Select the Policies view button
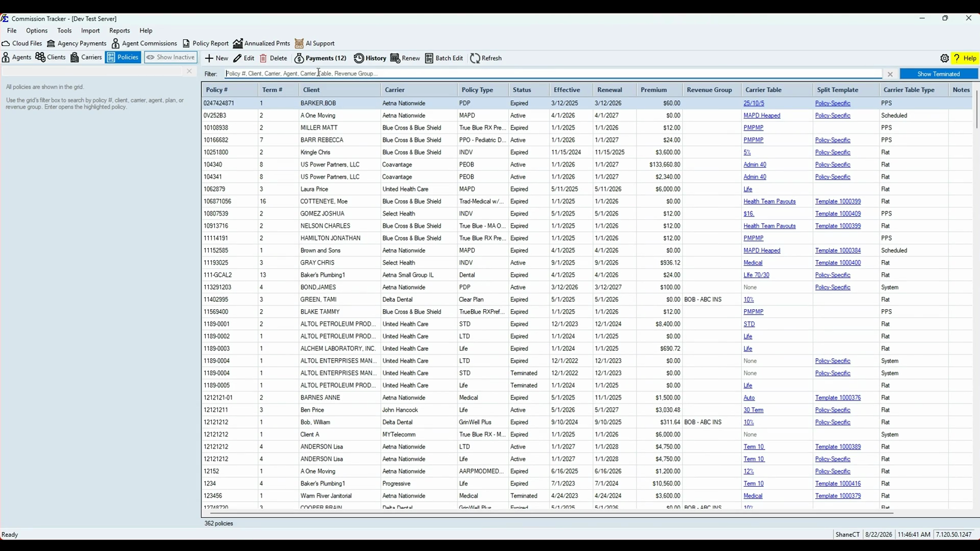 (123, 58)
